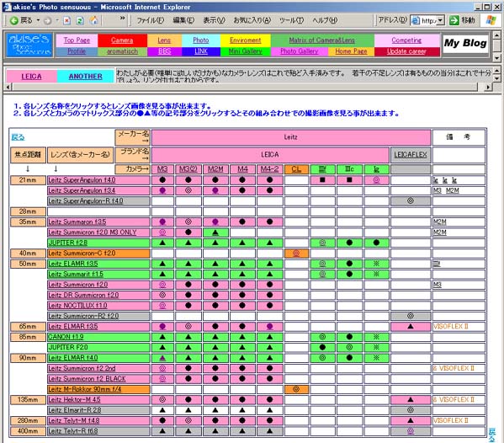The height and width of the screenshot is (443, 504).
Task: Open the お気に入り(A) menu
Action: click(x=252, y=20)
